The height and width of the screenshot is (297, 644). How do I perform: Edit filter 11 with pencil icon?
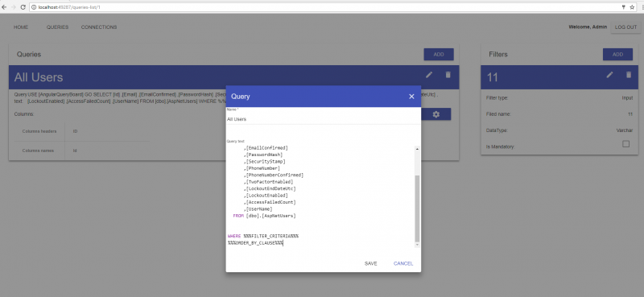(x=610, y=75)
